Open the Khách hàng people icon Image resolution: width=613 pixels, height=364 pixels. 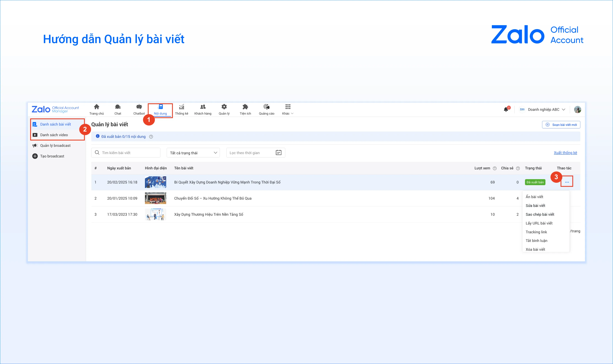(x=203, y=107)
